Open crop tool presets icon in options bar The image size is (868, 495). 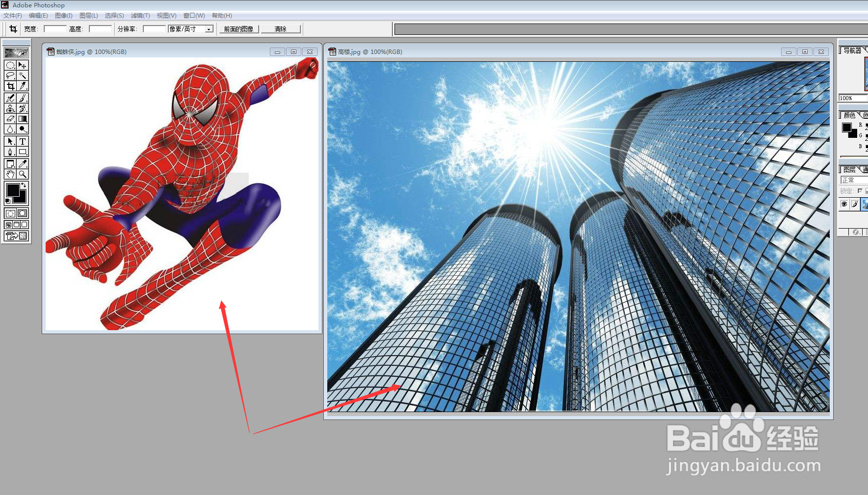pos(13,29)
